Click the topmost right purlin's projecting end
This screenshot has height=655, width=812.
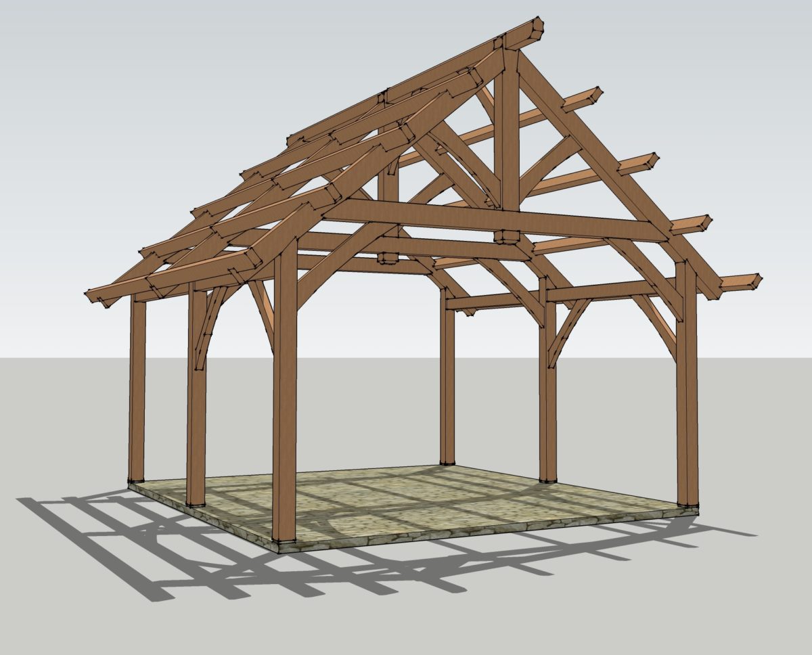tap(587, 97)
